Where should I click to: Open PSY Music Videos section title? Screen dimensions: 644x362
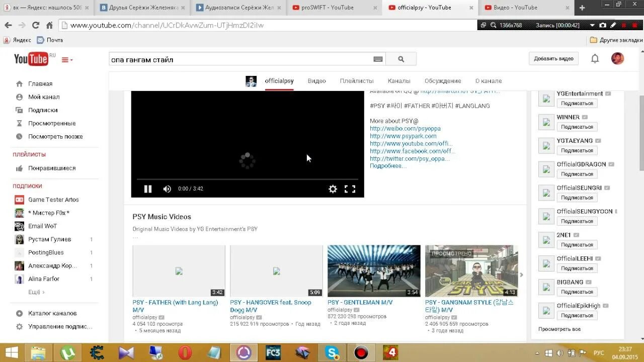pyautogui.click(x=162, y=217)
